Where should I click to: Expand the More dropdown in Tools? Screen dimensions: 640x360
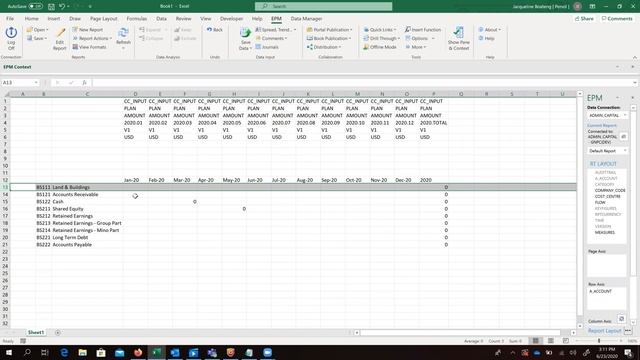point(416,47)
